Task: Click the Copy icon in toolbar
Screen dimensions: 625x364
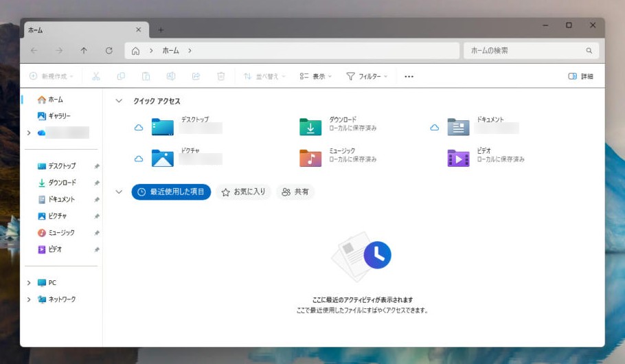Action: click(x=121, y=76)
